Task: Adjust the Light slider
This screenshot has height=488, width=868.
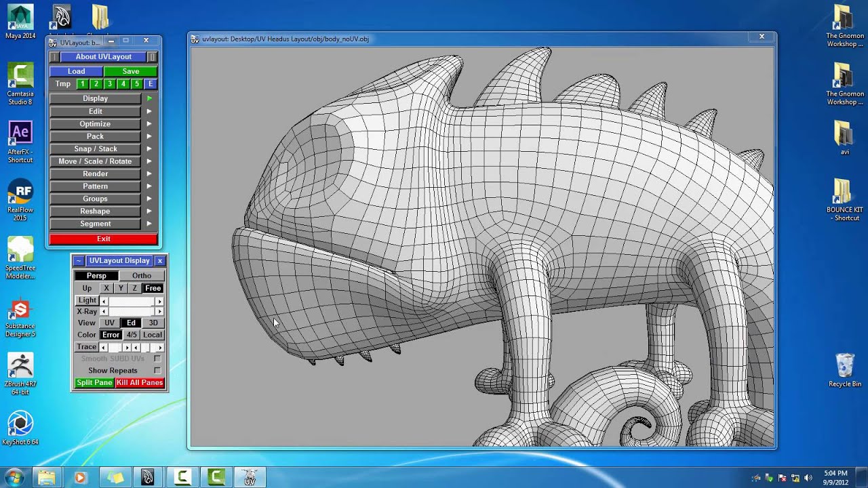Action: click(132, 301)
